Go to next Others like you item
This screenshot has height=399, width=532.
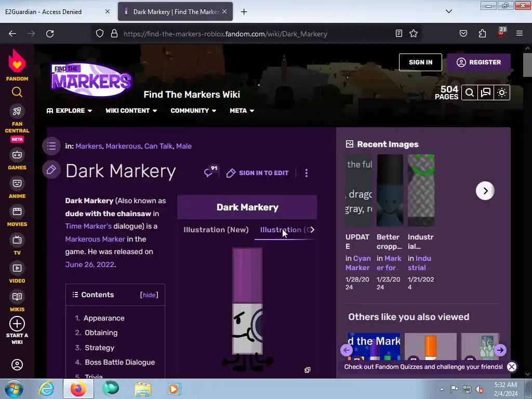[500, 350]
